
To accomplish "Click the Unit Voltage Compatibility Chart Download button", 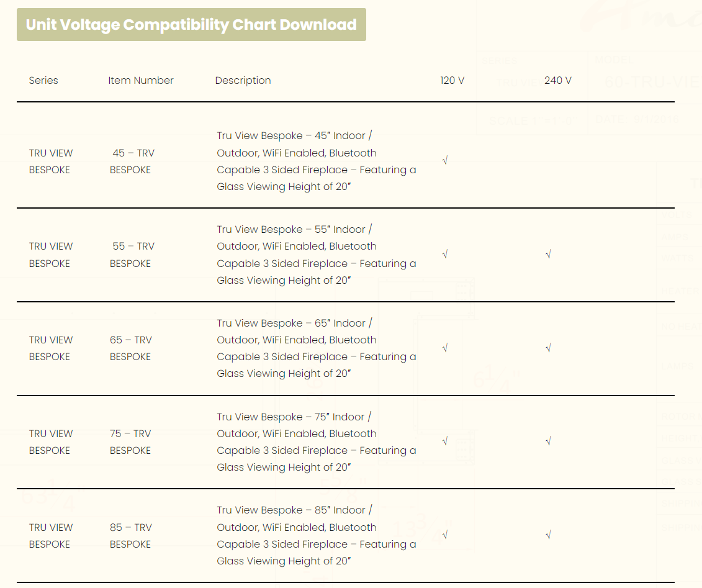I will point(191,25).
